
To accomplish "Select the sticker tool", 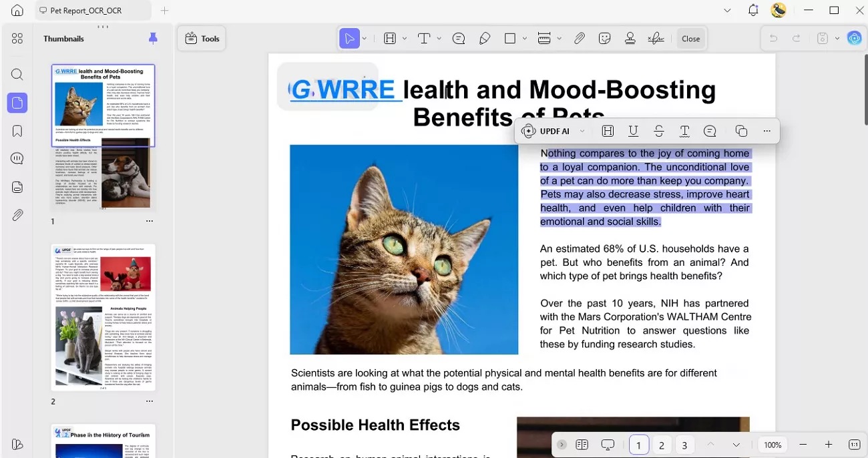I will (605, 39).
